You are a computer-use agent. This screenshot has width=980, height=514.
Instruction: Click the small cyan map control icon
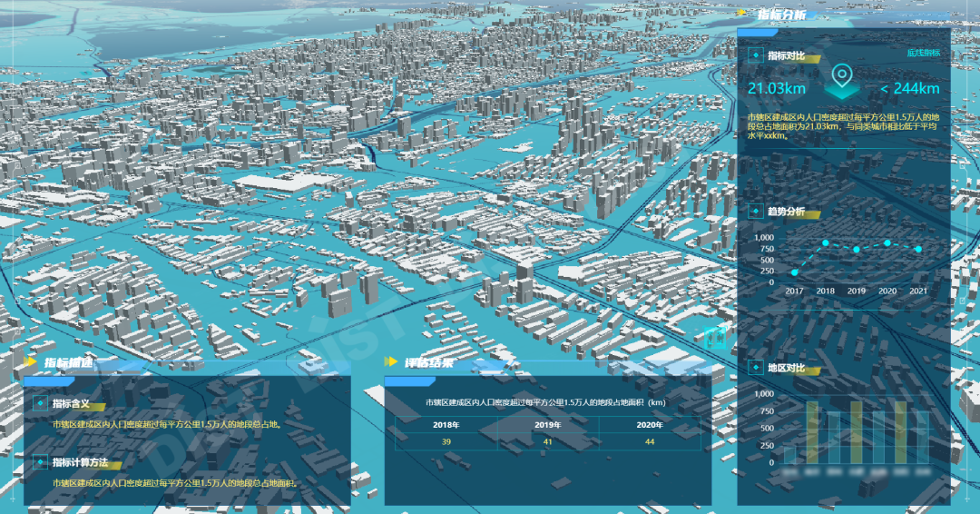(716, 338)
